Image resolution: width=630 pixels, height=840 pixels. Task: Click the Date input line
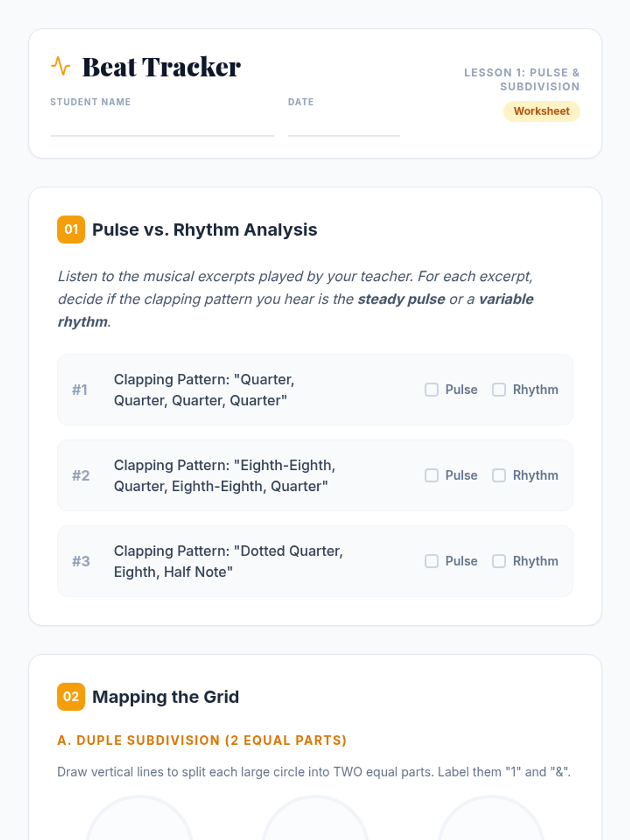344,125
